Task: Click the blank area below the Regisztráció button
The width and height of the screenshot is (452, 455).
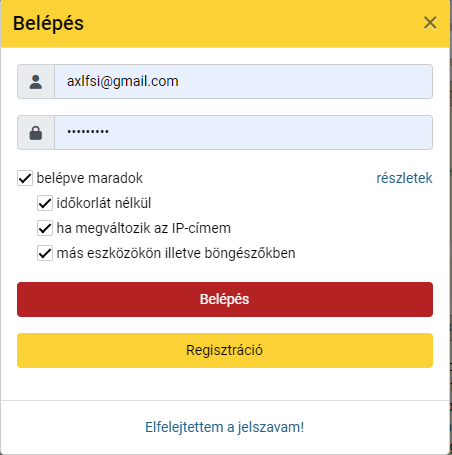Action: [x=225, y=384]
